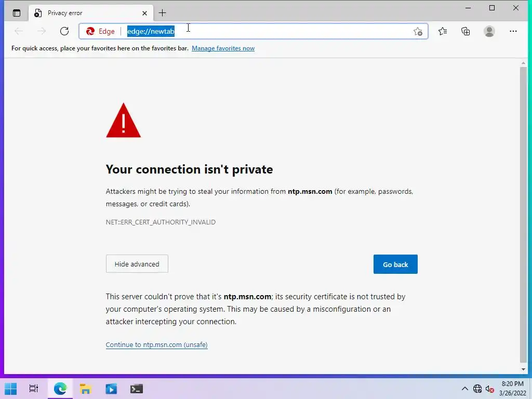Viewport: 532px width, 399px height.
Task: Open Task View on the taskbar
Action: point(34,389)
